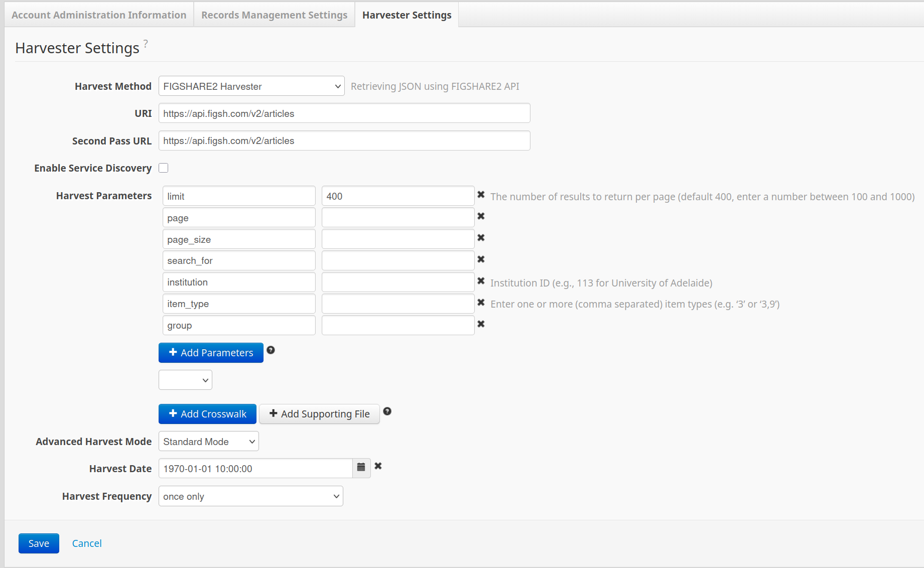Change Advanced Harvest Mode selection
Screen dimensions: 924x568
click(x=209, y=442)
